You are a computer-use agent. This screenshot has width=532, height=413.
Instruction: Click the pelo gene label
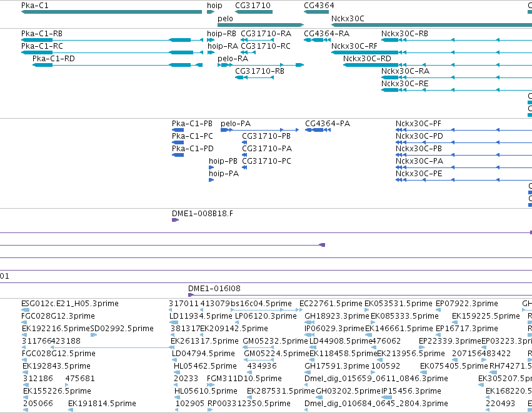tap(225, 18)
